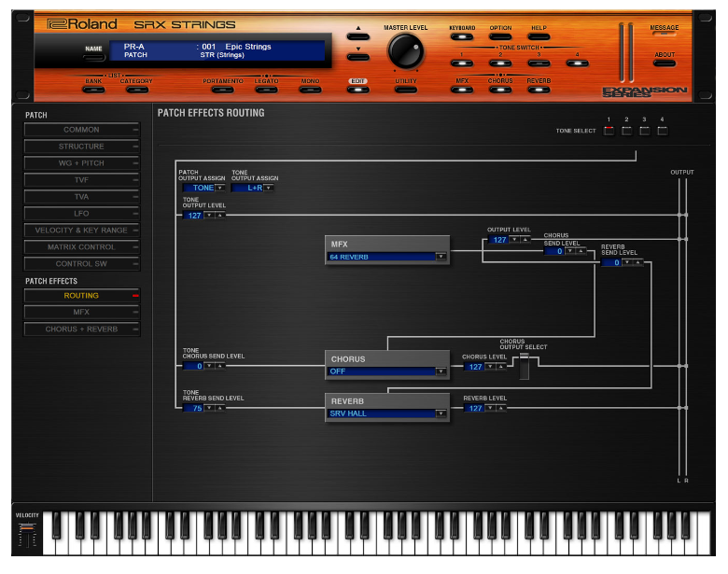Toggle the CHORUS effect switch
Screen dimensions: 728x574
tap(500, 90)
